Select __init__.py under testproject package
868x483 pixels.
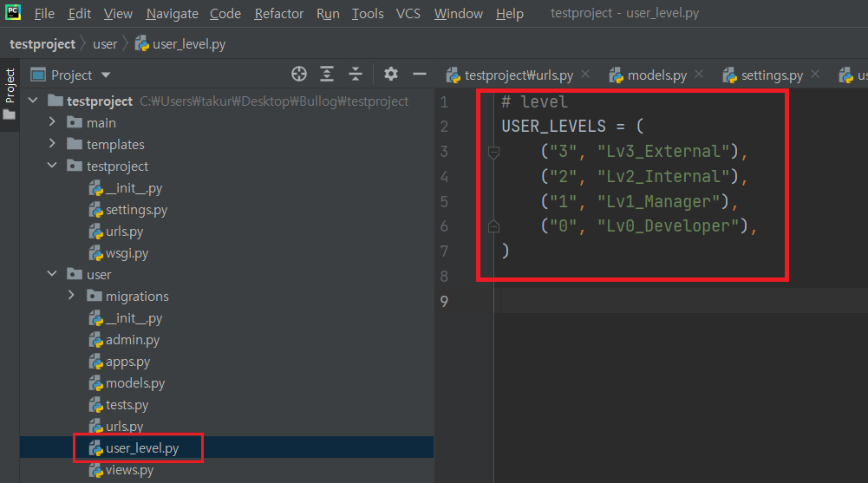134,188
